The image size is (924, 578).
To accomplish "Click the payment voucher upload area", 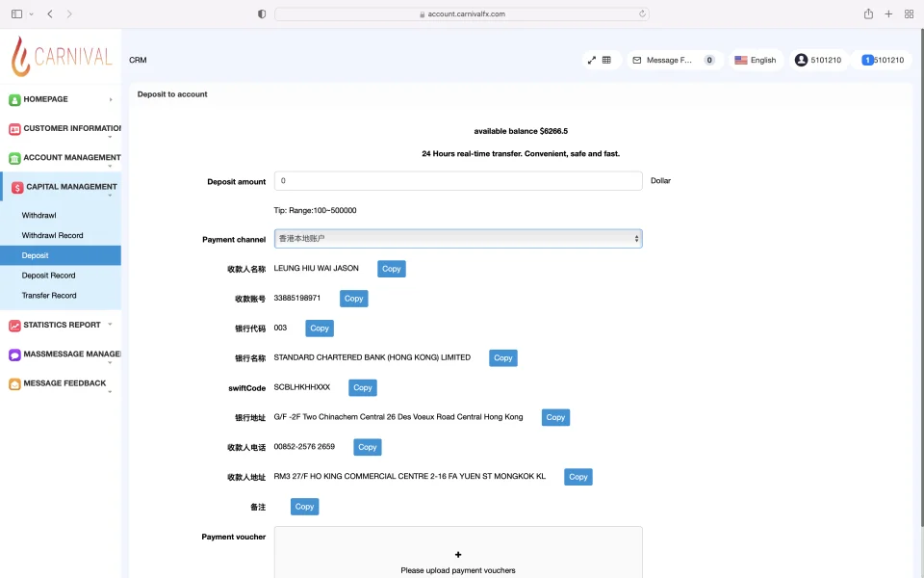I will pos(458,554).
